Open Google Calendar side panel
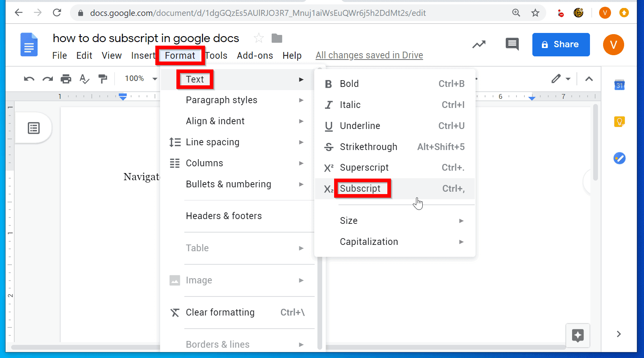 point(619,85)
